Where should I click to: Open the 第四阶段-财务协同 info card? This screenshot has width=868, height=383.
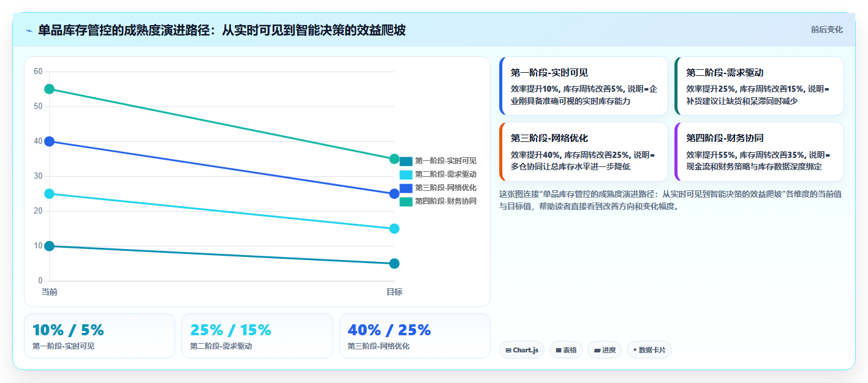(759, 152)
